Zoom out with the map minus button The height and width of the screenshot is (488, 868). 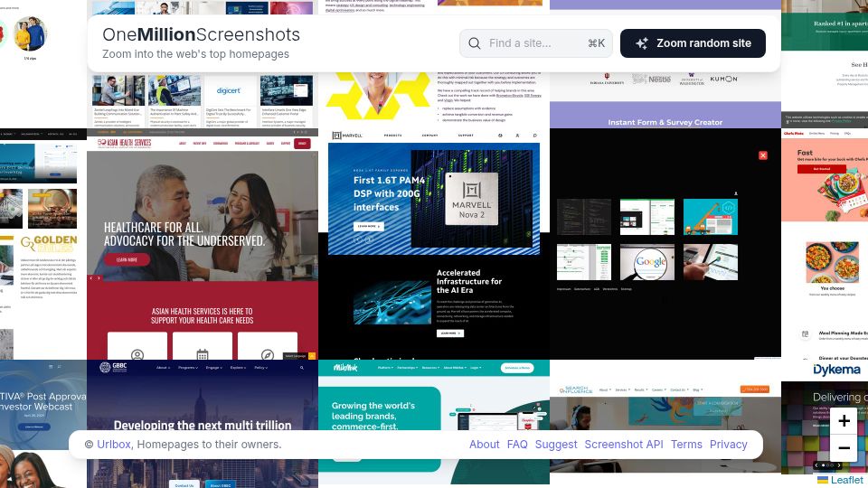[x=844, y=448]
